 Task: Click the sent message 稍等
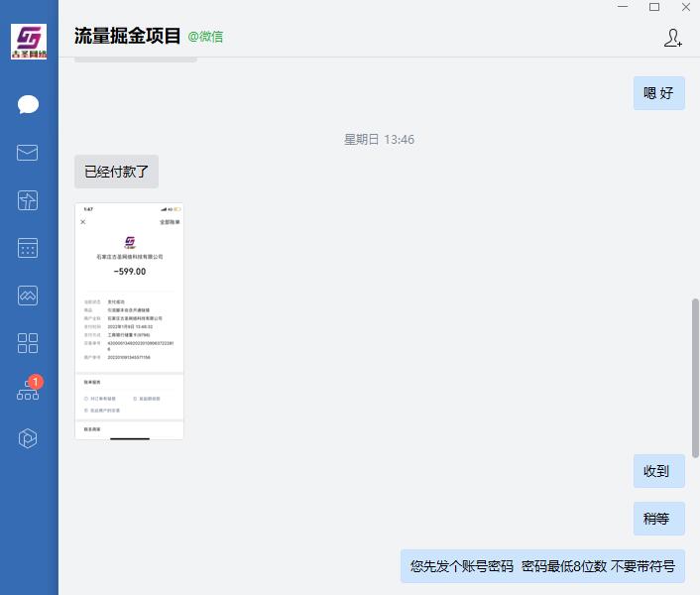coord(658,519)
